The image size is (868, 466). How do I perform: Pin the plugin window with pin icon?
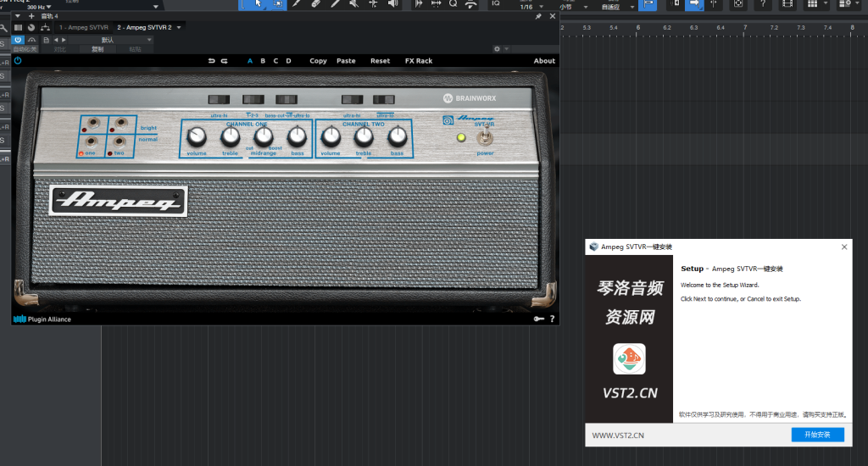click(538, 16)
